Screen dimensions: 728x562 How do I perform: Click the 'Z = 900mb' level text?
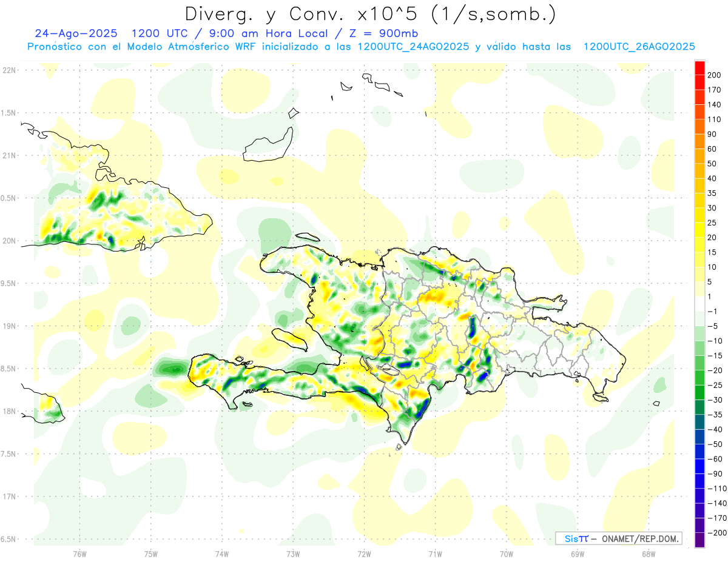(383, 33)
